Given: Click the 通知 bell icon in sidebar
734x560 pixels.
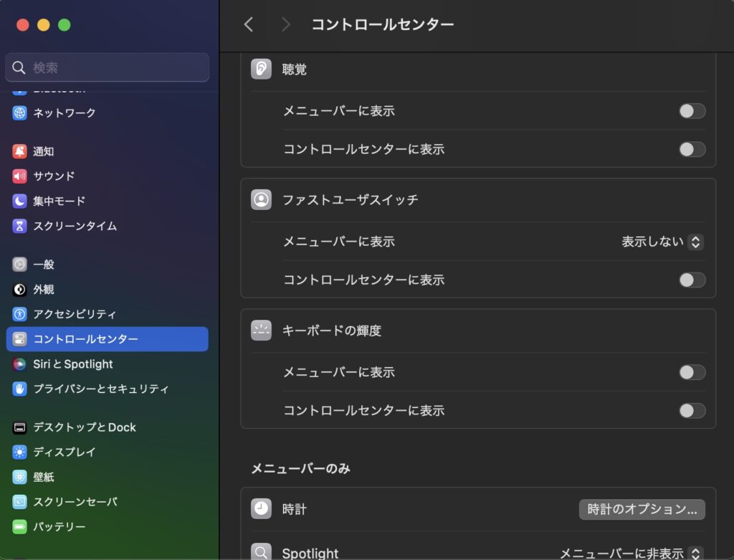Looking at the screenshot, I should click(20, 151).
